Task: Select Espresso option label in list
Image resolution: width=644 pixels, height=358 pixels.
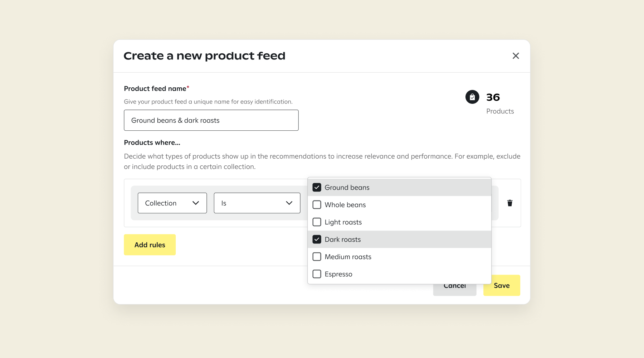Action: click(x=338, y=274)
